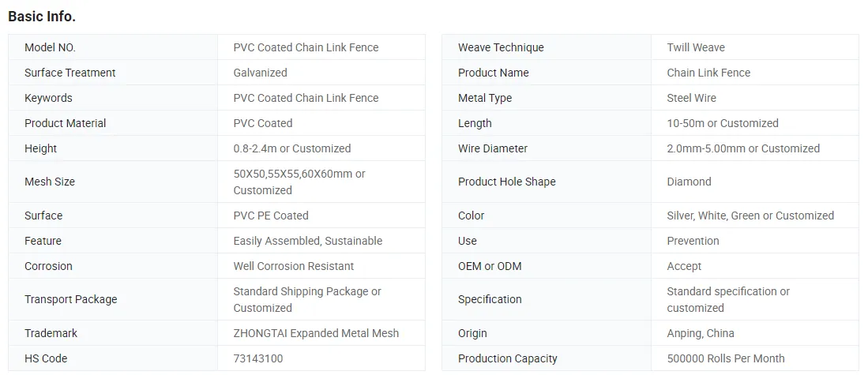The width and height of the screenshot is (868, 375).
Task: Click the Basic Info. heading
Action: point(42,17)
